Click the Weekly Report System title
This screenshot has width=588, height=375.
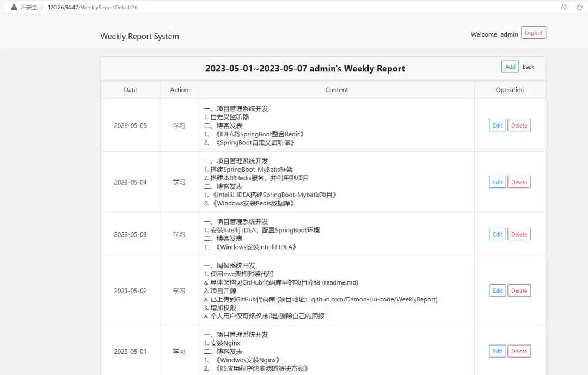pos(139,37)
